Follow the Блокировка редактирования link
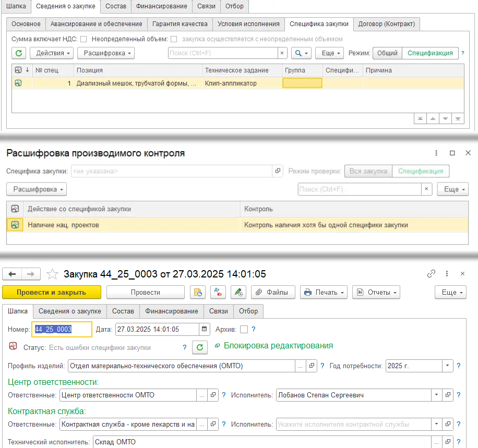This screenshot has height=448, width=478. (x=278, y=346)
